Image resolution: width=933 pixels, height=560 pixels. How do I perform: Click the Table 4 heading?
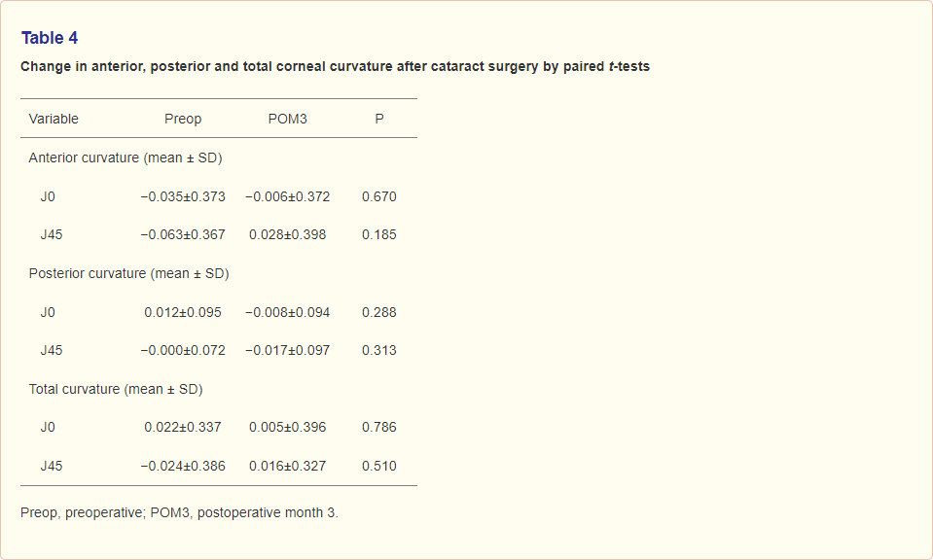tap(50, 38)
